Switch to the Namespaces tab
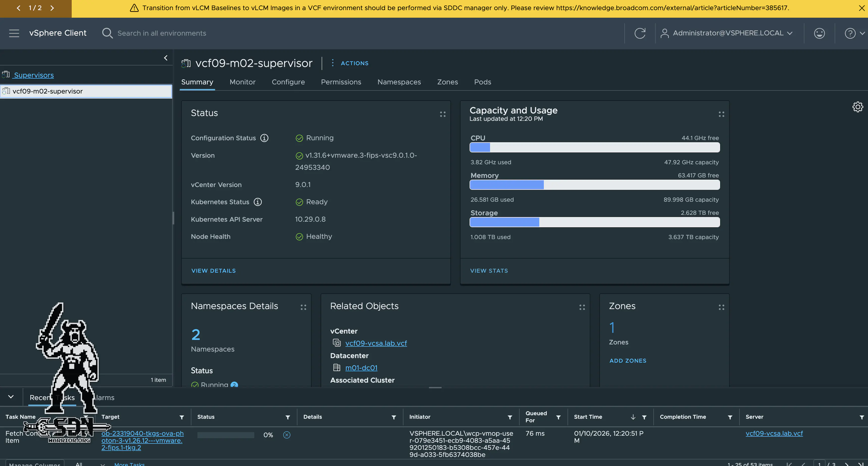Viewport: 868px width, 466px height. [399, 82]
